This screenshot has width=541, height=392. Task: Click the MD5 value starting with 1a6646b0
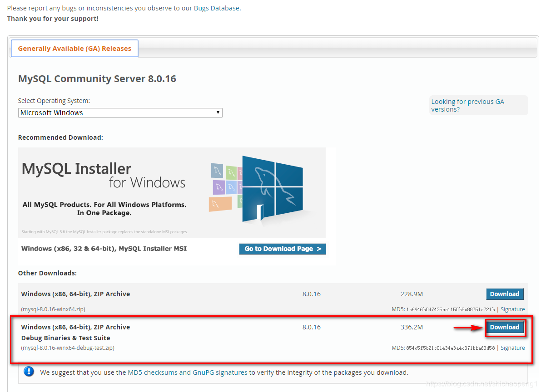(x=450, y=309)
